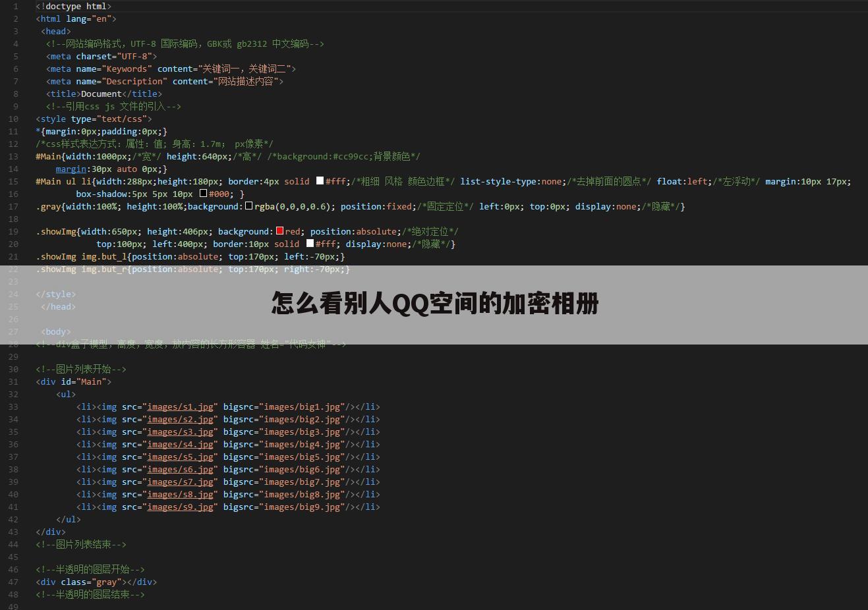
Task: Click the closing </ul> tag
Action: pos(69,519)
